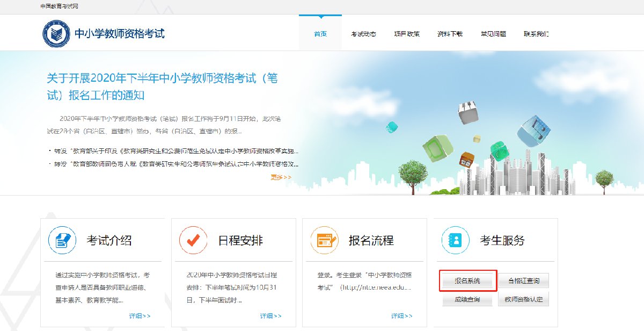
Task: Click the 考生服务 contact book icon
Action: [455, 240]
